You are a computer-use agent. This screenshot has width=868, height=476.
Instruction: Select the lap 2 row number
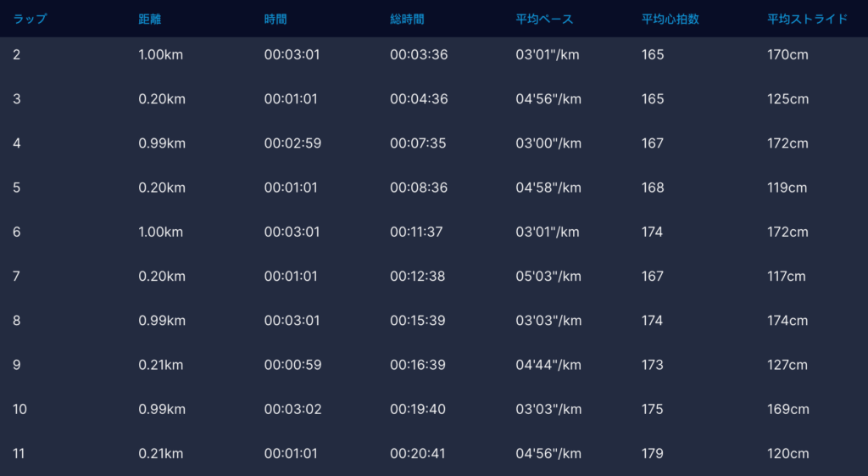[17, 55]
